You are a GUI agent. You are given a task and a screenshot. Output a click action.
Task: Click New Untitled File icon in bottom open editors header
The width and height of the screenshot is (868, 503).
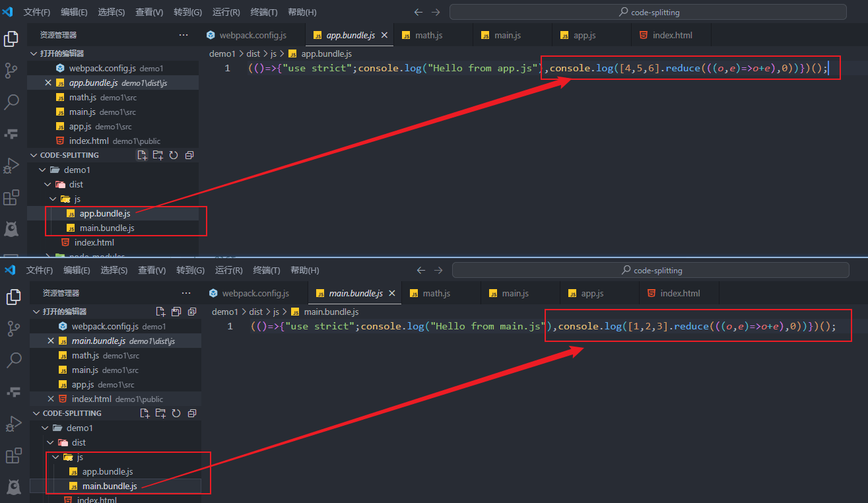(x=160, y=312)
